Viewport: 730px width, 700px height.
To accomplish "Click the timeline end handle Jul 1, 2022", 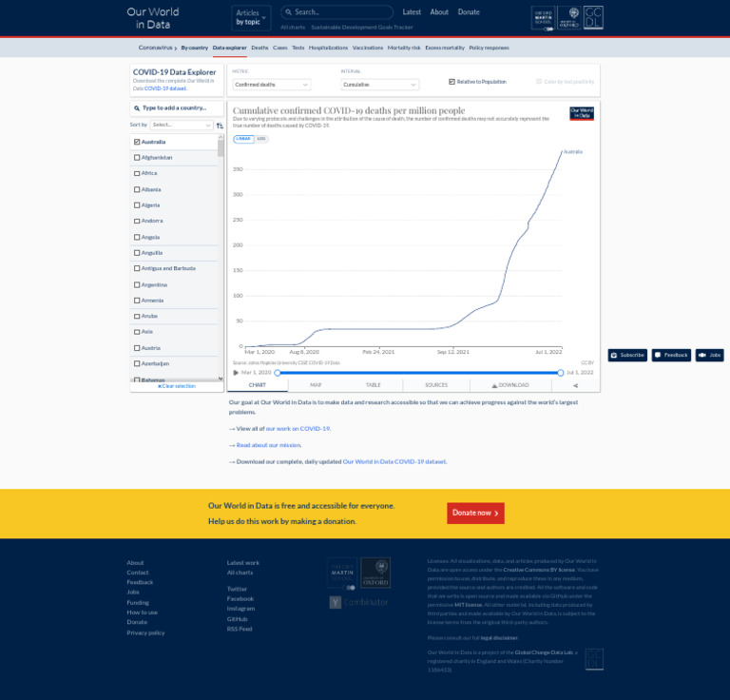I will tap(561, 373).
